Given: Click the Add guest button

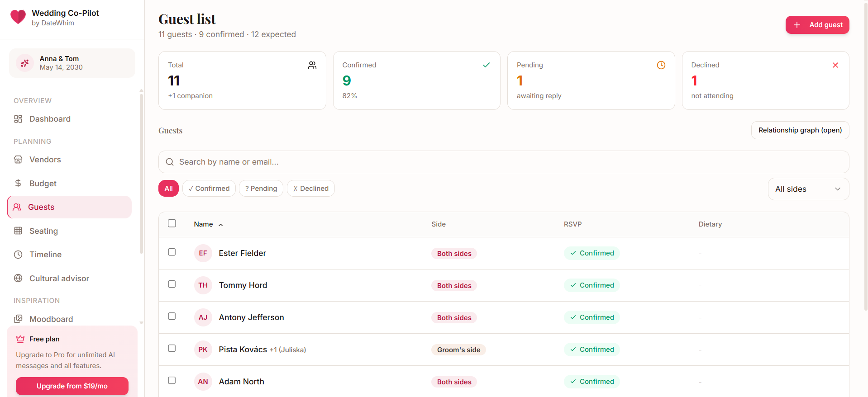Looking at the screenshot, I should pos(817,25).
